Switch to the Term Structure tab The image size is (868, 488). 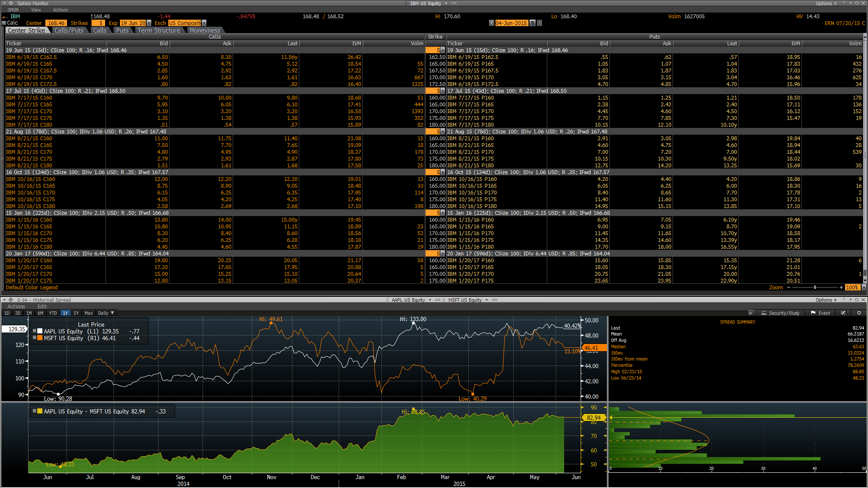[159, 30]
